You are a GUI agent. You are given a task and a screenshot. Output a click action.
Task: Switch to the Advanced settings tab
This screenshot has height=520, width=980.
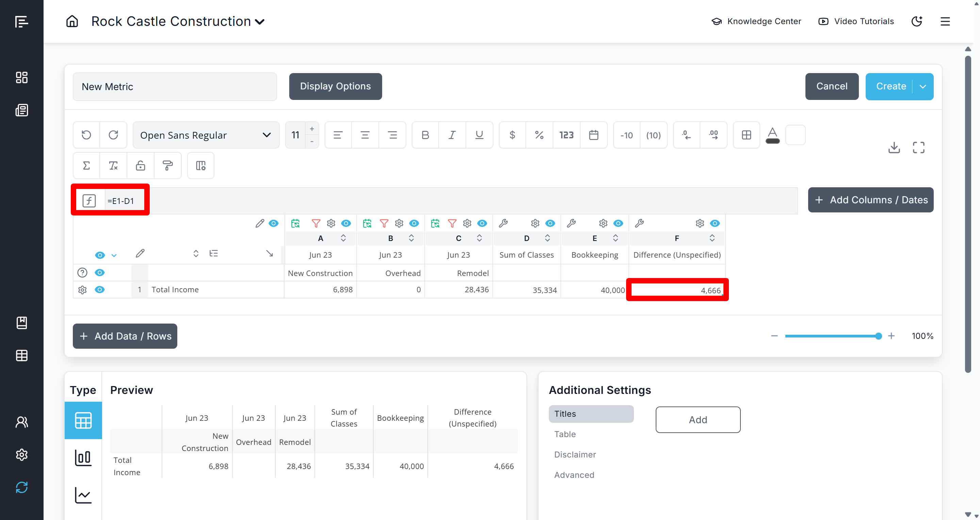[574, 475]
